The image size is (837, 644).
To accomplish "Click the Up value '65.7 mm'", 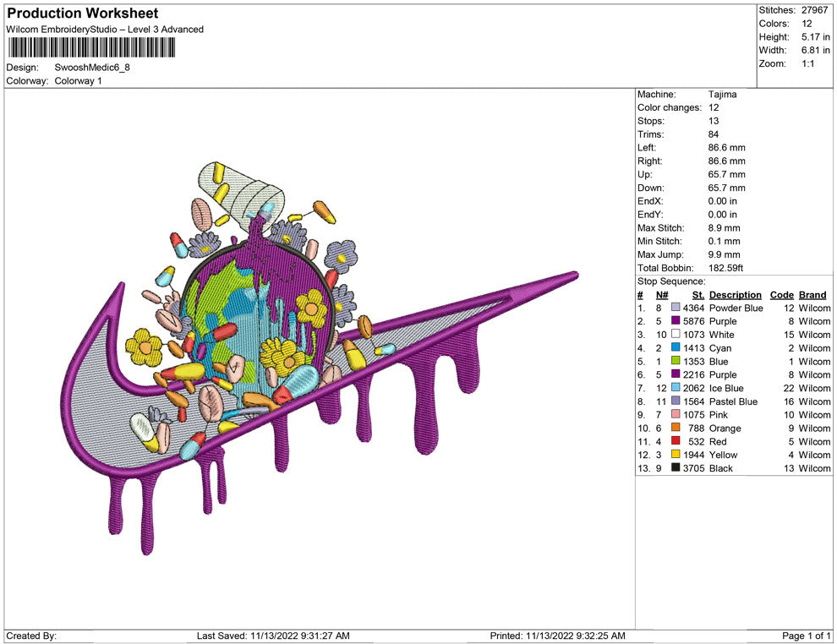I will pos(726,174).
